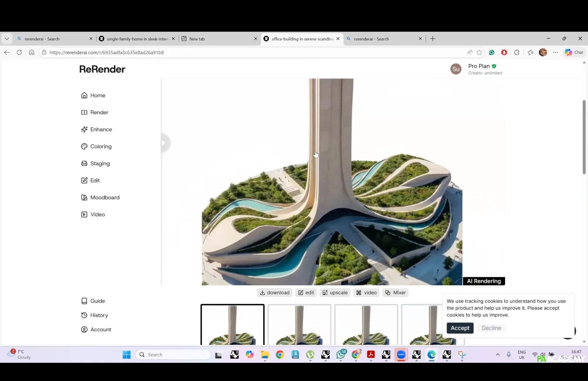This screenshot has height=381, width=588.
Task: Open the Enhance tool
Action: click(100, 130)
